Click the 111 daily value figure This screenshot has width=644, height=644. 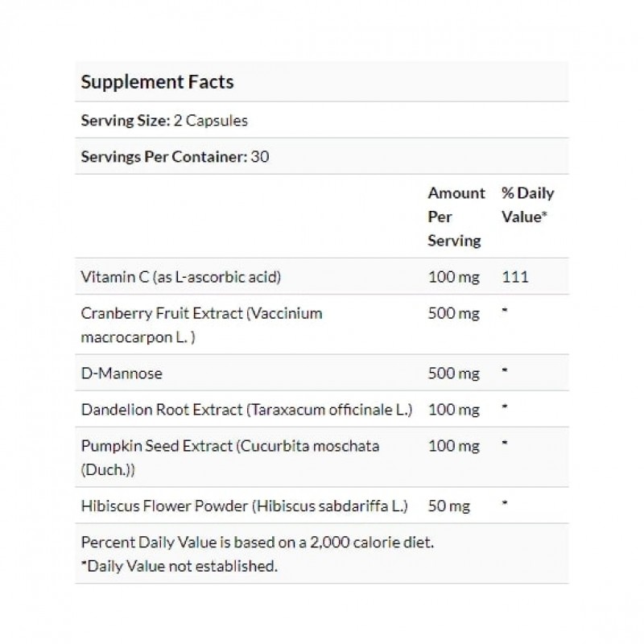pyautogui.click(x=514, y=277)
